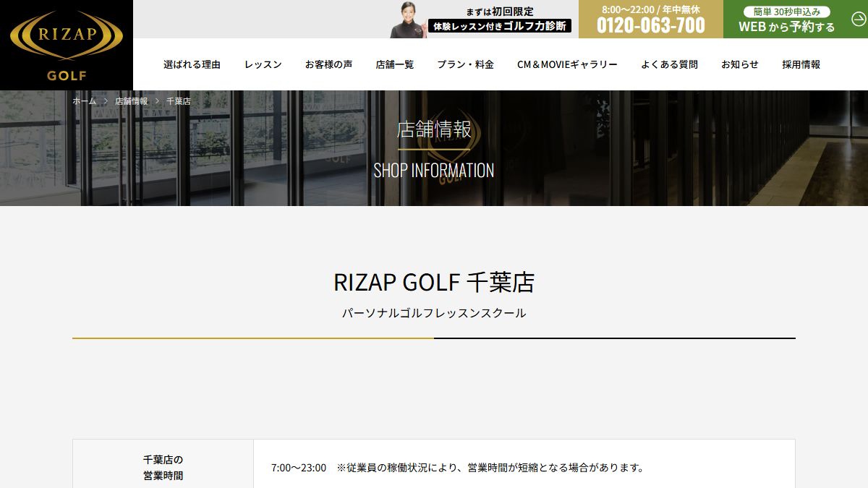The image size is (868, 488).
Task: Open 店舗一覧 menu item
Action: (395, 64)
